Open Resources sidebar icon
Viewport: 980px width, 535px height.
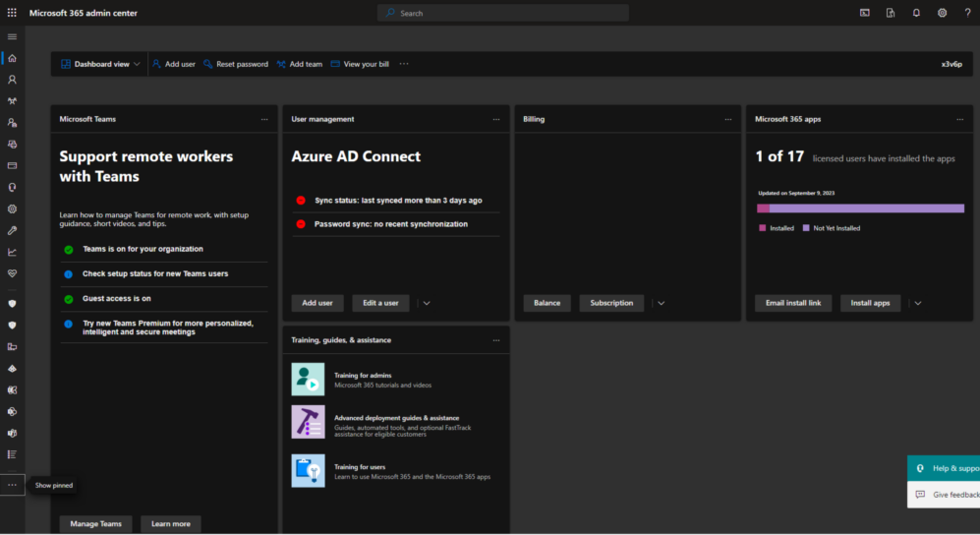(x=12, y=145)
